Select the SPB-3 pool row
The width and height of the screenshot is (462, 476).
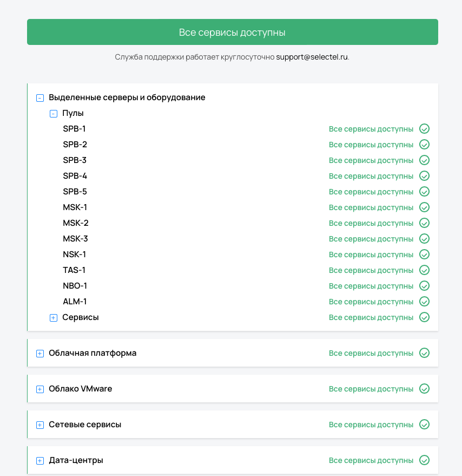click(75, 160)
